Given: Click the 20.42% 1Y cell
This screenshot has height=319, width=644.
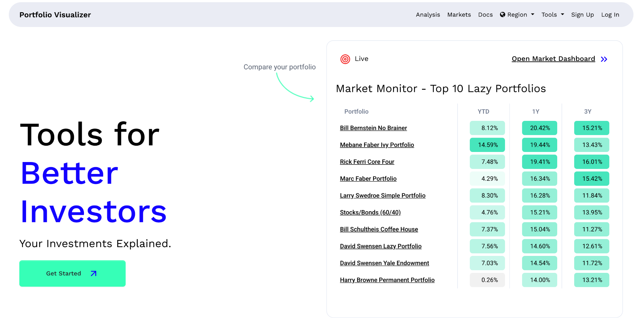Looking at the screenshot, I should pyautogui.click(x=539, y=128).
